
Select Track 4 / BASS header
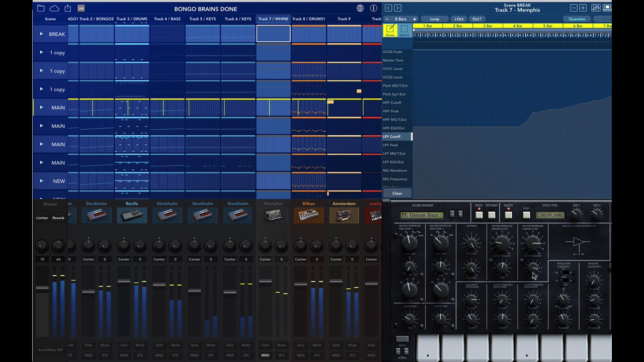pos(167,19)
